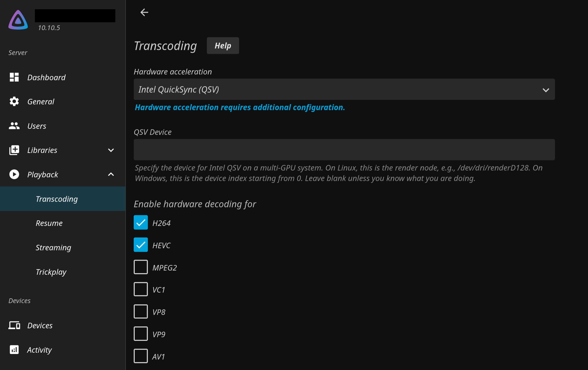Click the Users people icon

(x=14, y=126)
